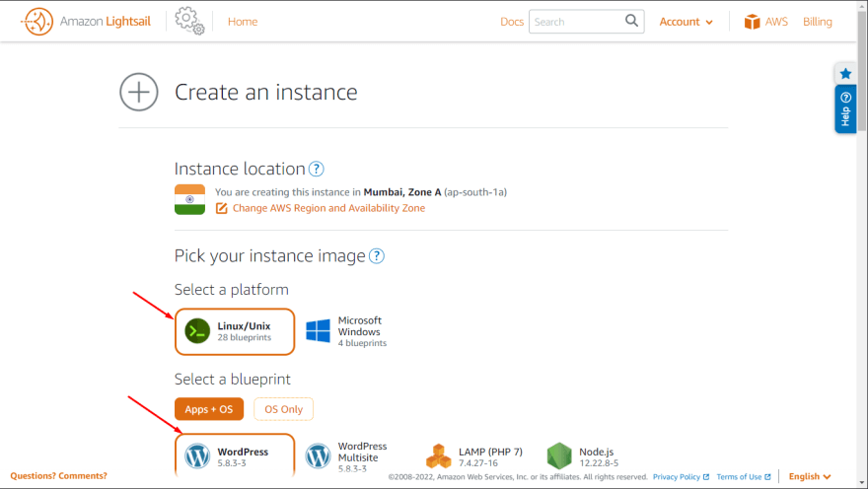Click the WordPress blueprint logo
Viewport: 868px width, 489px height.
197,456
